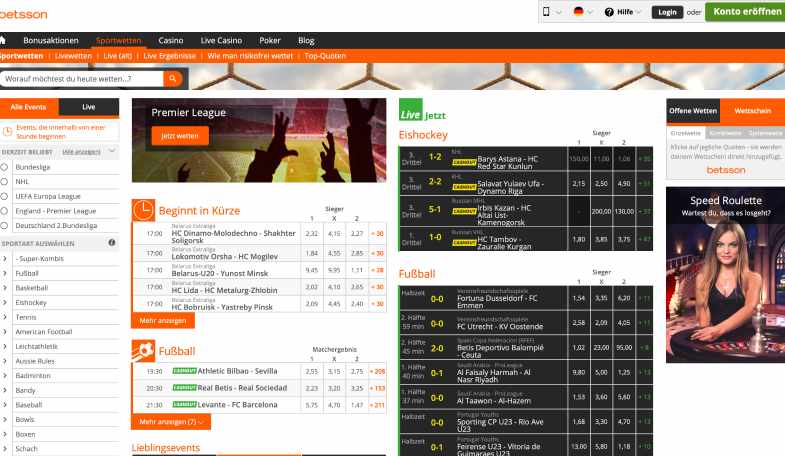Click the Cashout badge on Salavat Yulaev Ufa match
This screenshot has width=785, height=456.
pos(464,187)
